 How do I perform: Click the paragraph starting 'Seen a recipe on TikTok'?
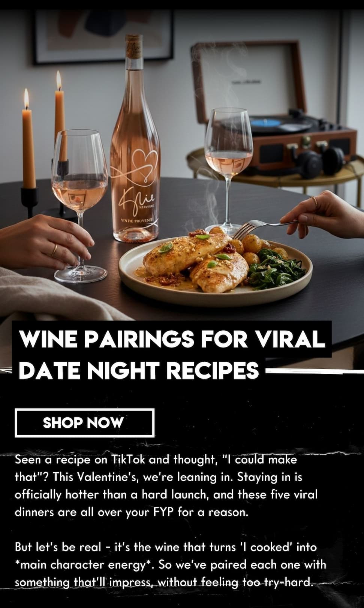pos(166,486)
